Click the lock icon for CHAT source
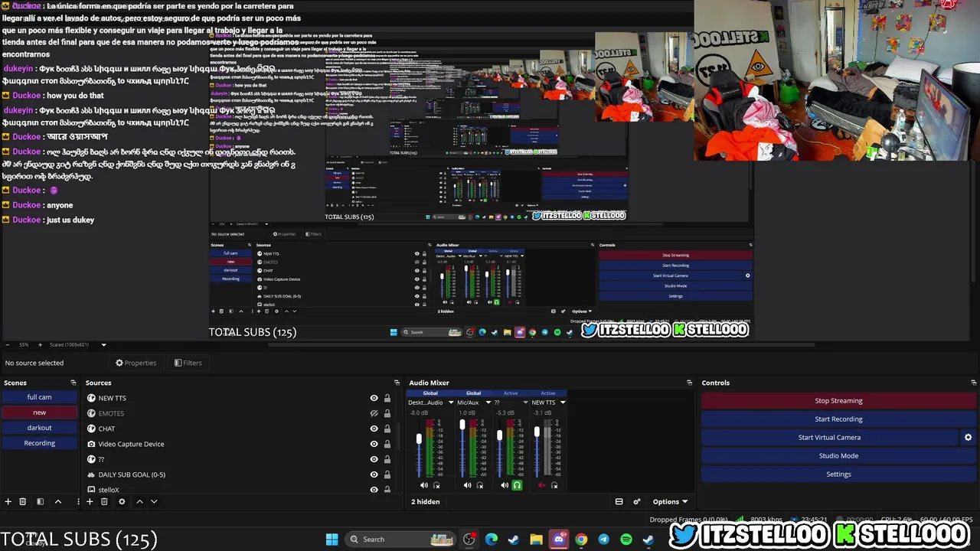This screenshot has height=551, width=980. pos(387,429)
